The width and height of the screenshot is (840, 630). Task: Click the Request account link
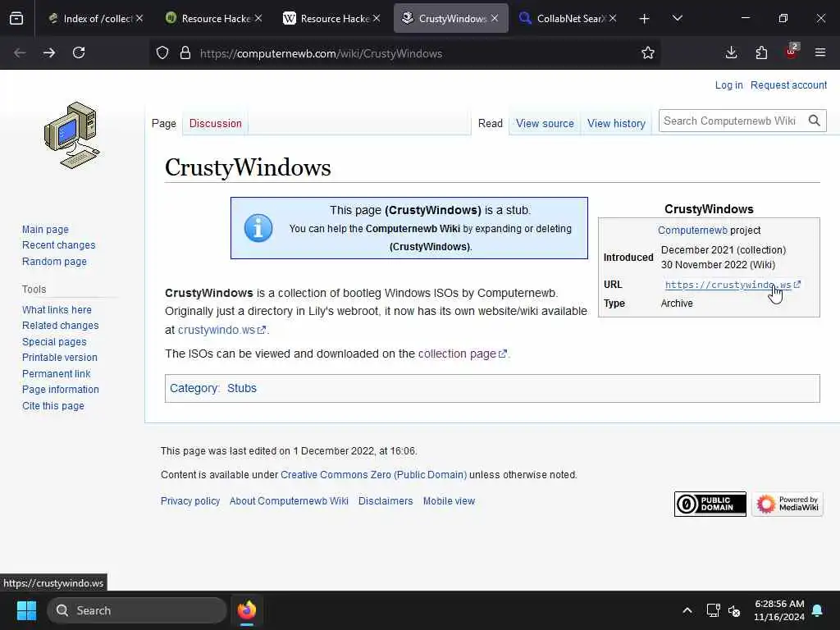[x=788, y=85]
